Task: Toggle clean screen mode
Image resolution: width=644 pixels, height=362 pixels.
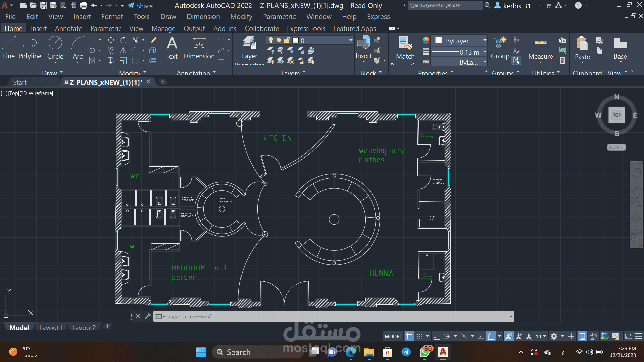Action: coord(629,336)
